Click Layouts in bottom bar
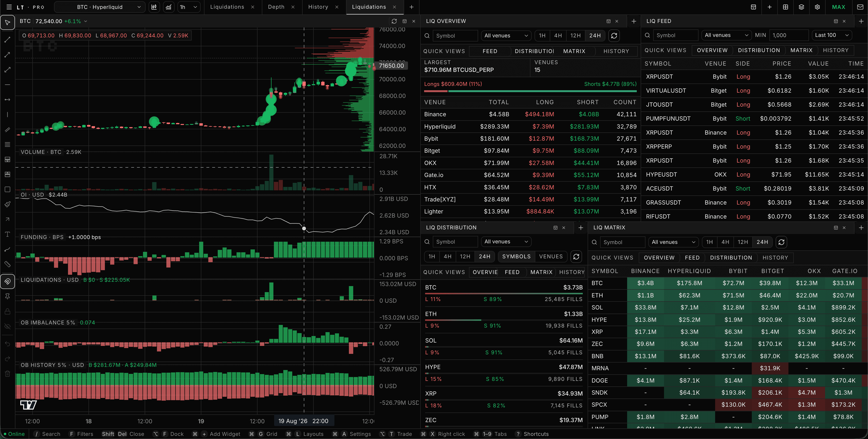Image resolution: width=868 pixels, height=439 pixels. click(313, 434)
